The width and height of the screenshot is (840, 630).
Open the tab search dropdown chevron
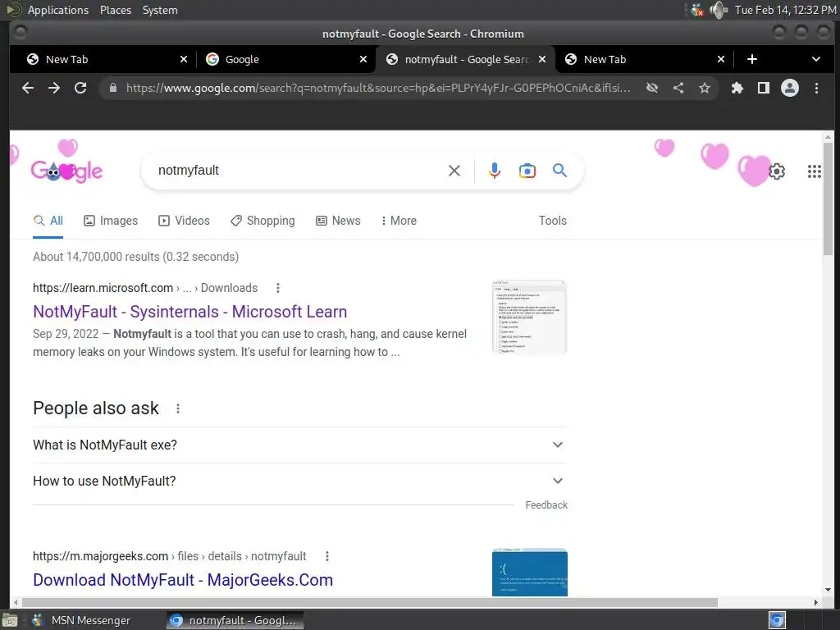pos(816,59)
